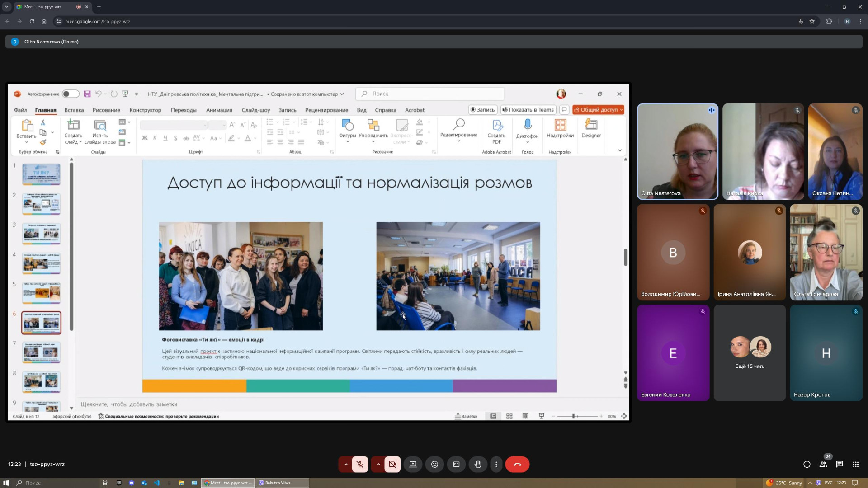Open the Activities grid icon

click(855, 464)
